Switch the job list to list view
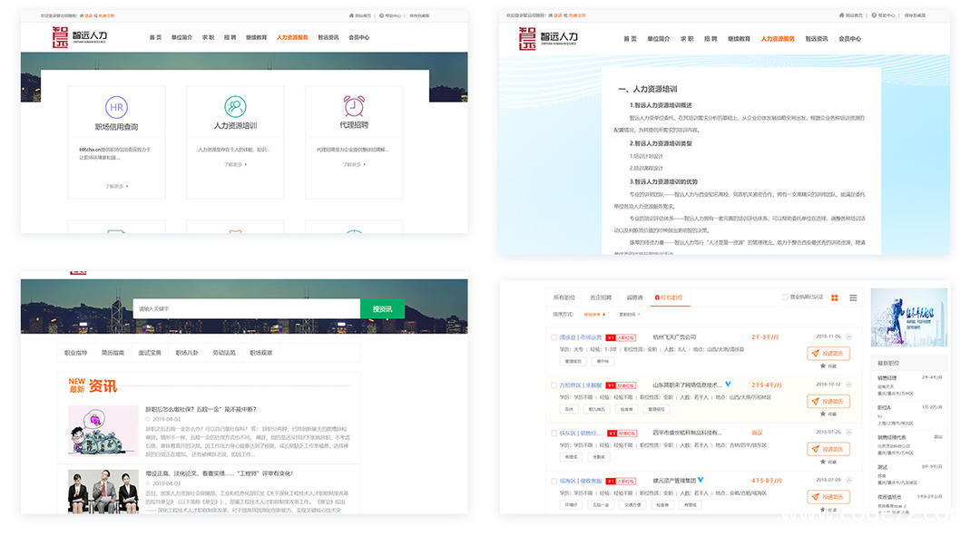 click(853, 298)
